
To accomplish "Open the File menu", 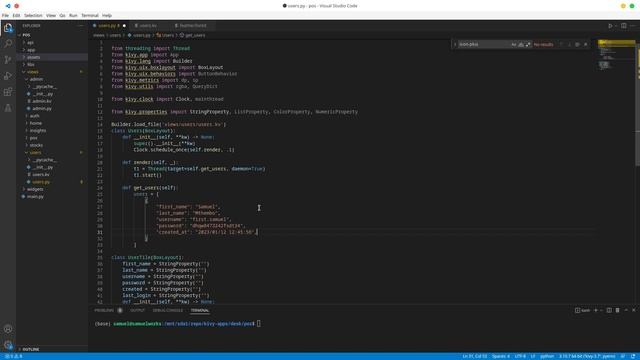I will pyautogui.click(x=5, y=16).
